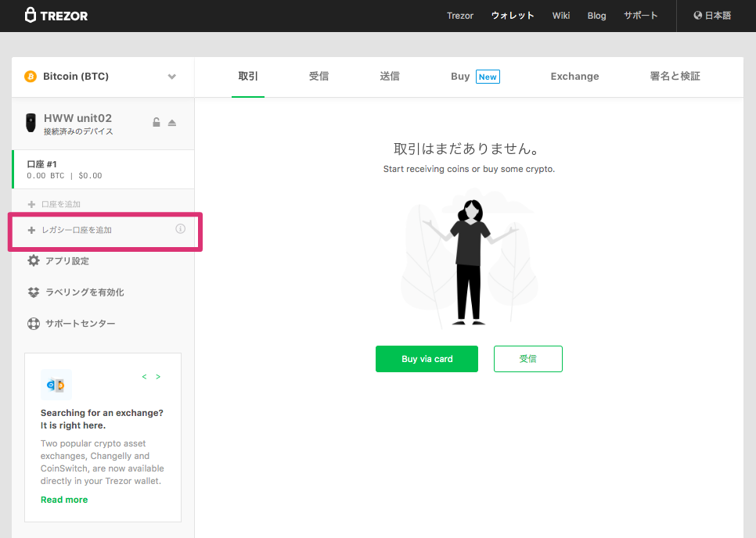Open the 日本語 language selector
Image resolution: width=756 pixels, height=538 pixels.
(712, 16)
